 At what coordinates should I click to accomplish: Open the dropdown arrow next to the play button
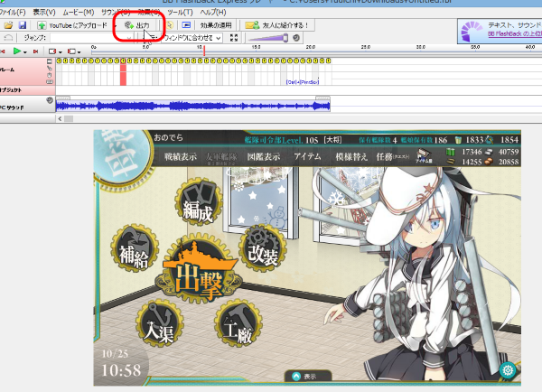(25, 51)
